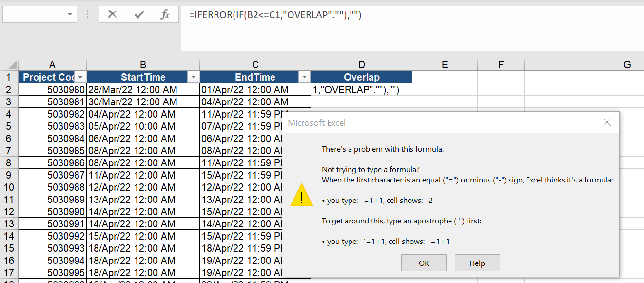Image resolution: width=644 pixels, height=283 pixels.
Task: Click end time 04/Apr/22 12:00 AM
Action: [x=255, y=102]
